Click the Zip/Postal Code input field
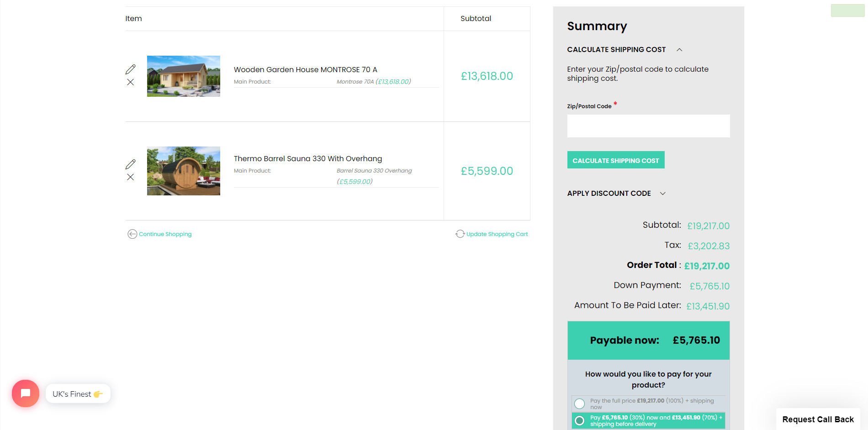The image size is (868, 430). 649,126
